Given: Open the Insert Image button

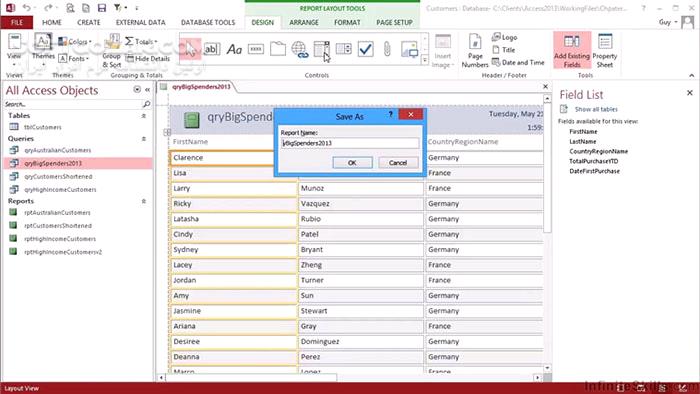Looking at the screenshot, I should tap(442, 51).
